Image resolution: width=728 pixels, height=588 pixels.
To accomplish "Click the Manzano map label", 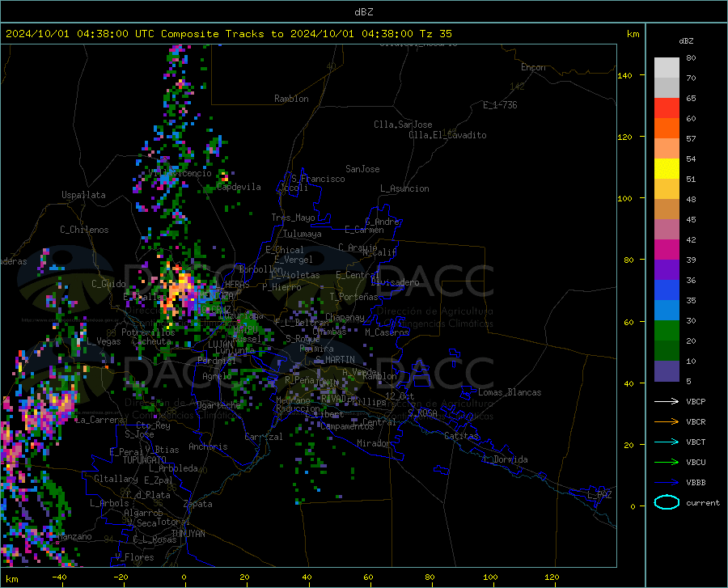I will (x=74, y=537).
